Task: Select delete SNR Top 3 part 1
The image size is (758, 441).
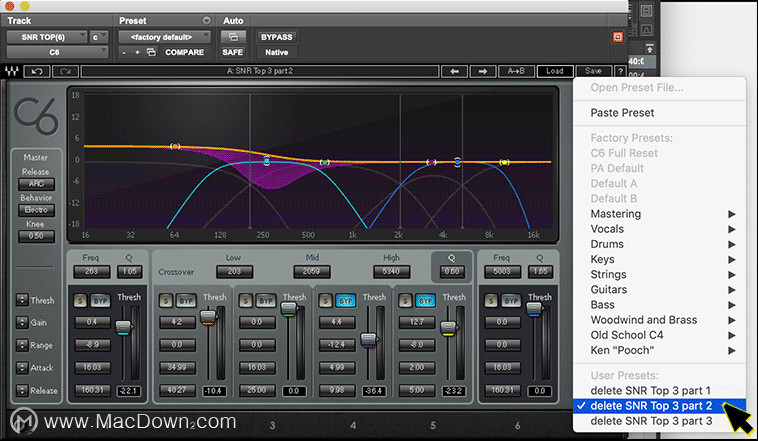Action: point(659,391)
